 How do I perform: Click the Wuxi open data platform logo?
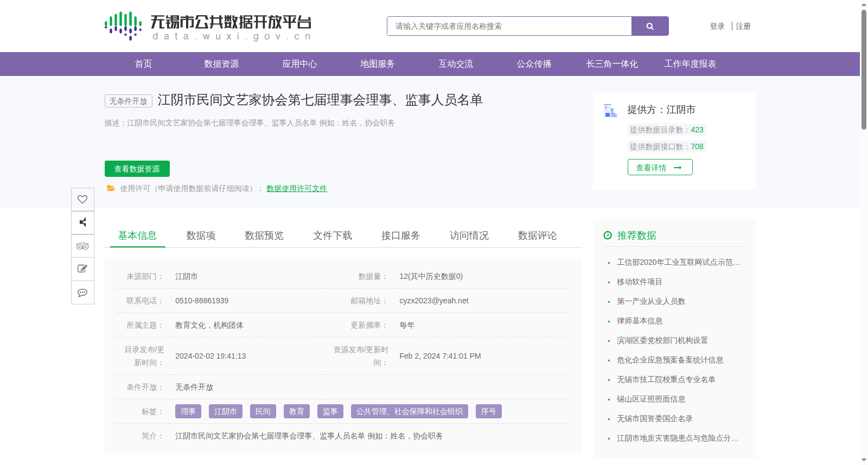208,26
